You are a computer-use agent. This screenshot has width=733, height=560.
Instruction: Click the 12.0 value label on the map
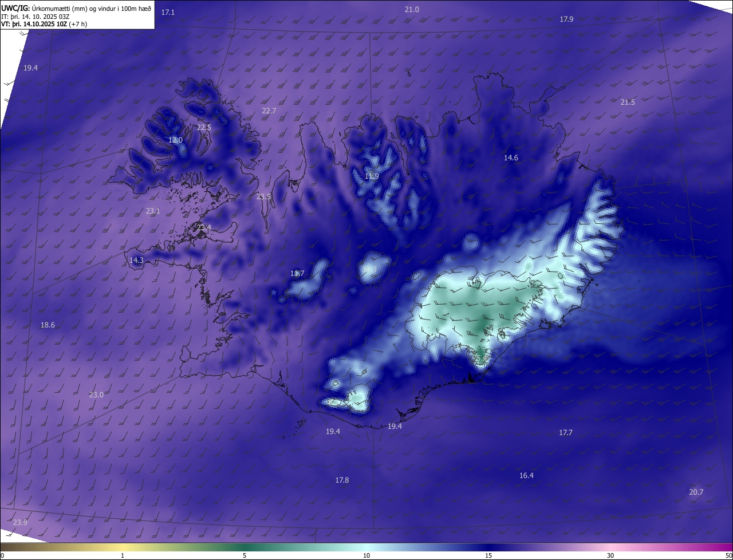coord(175,140)
